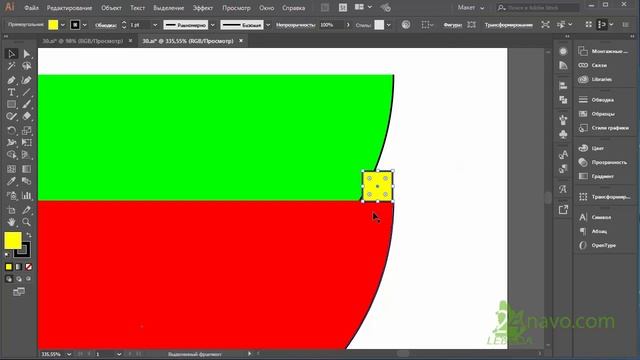Switch to the 30.ai @ 98% tab
The height and width of the screenshot is (360, 640).
(83, 41)
